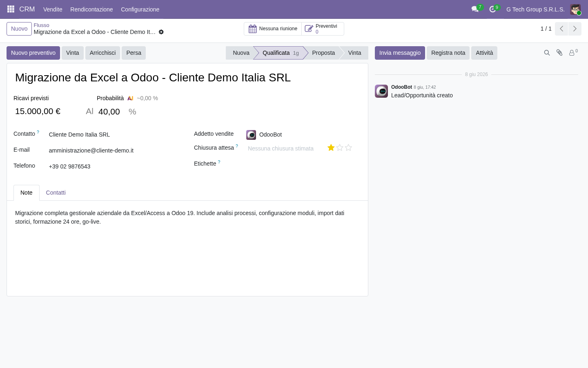The height and width of the screenshot is (368, 588).
Task: Mark opportunity with the Vinta action button
Action: [73, 53]
